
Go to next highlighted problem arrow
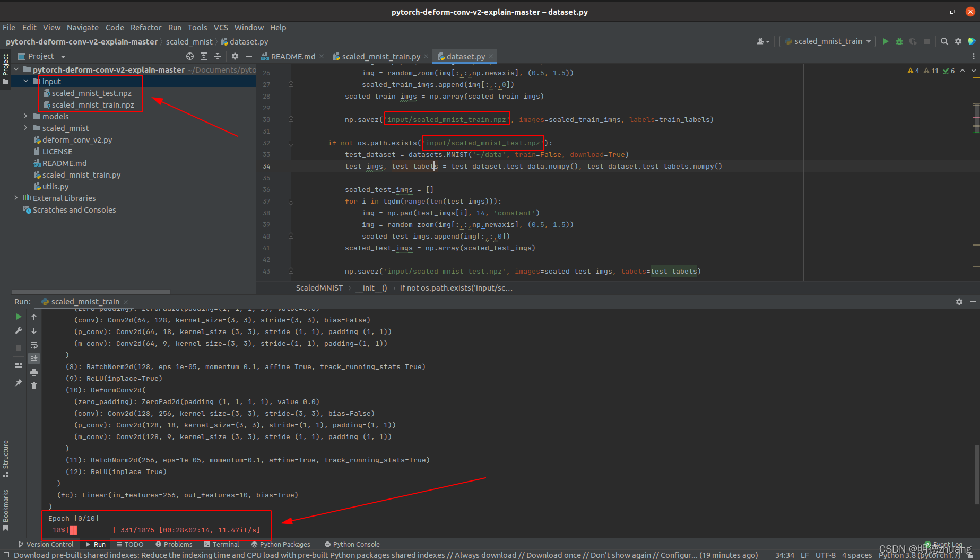[973, 71]
